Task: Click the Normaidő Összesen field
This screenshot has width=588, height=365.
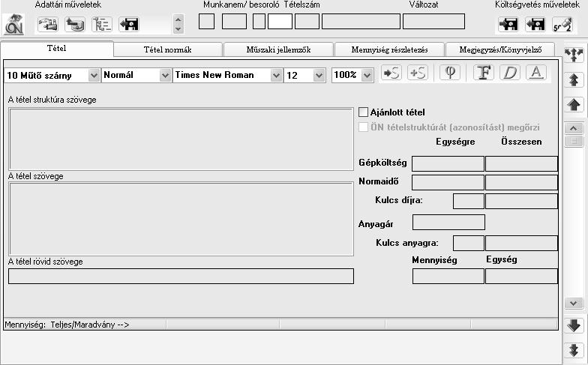Action: [522, 183]
